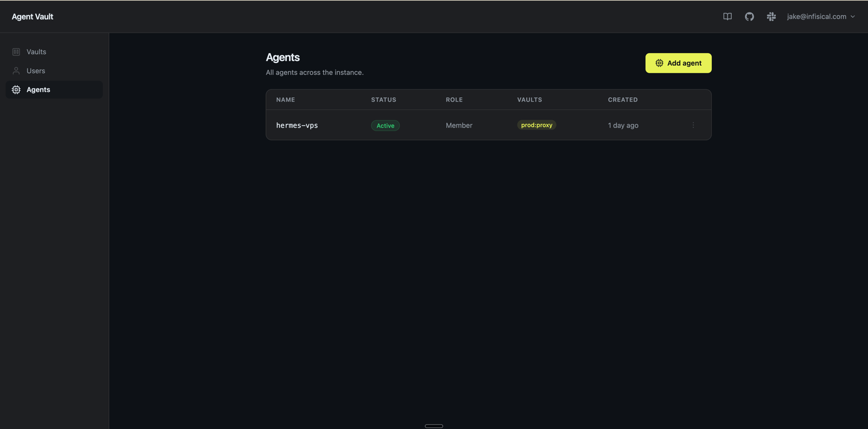Click the STATUS column header
The height and width of the screenshot is (429, 868).
tap(384, 100)
